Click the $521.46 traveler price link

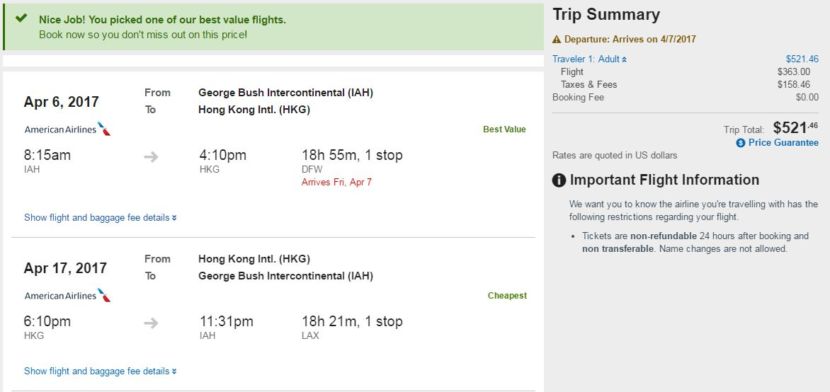pos(802,59)
